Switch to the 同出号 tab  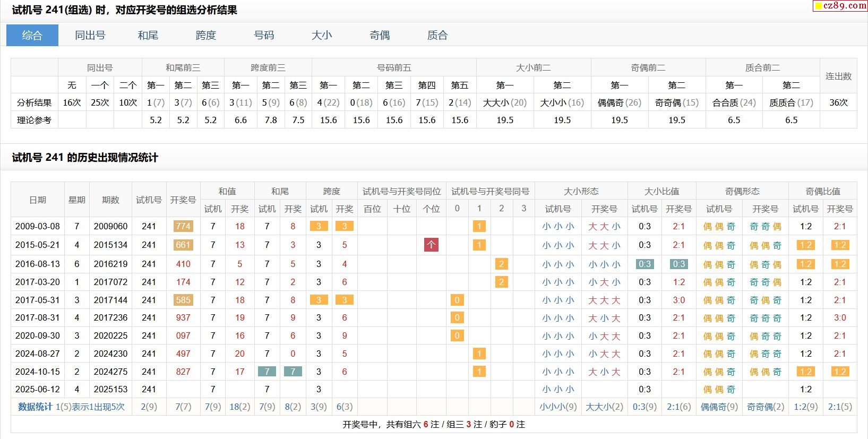tap(90, 36)
